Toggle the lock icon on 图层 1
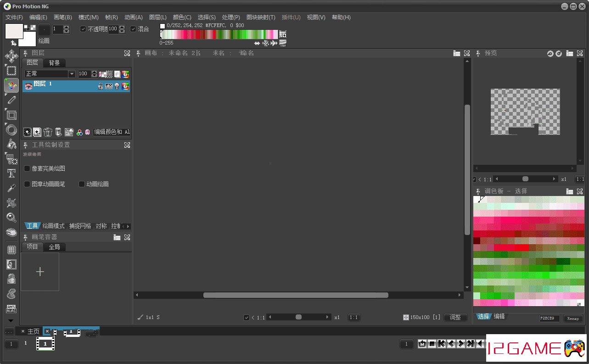This screenshot has height=364, width=589. (101, 86)
